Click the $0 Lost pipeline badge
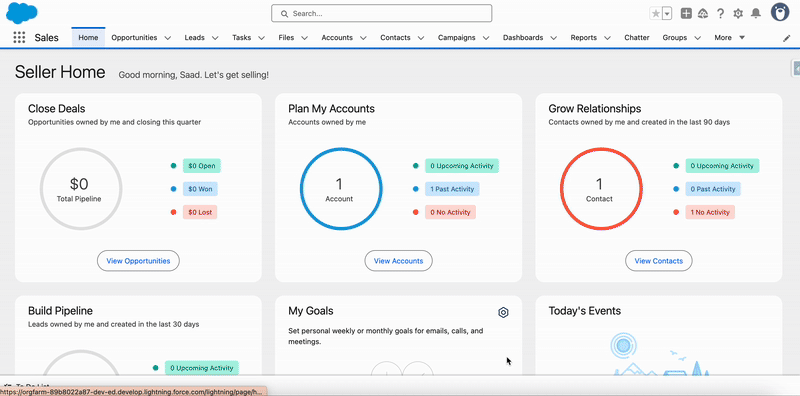 (199, 212)
